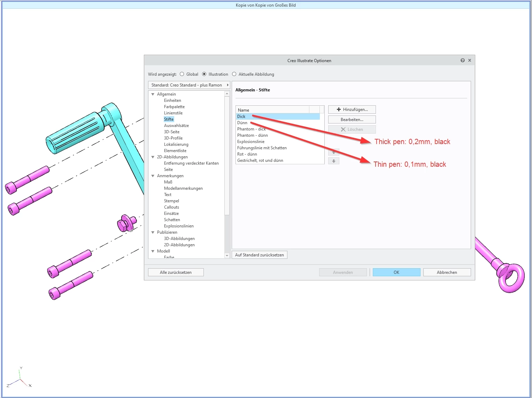Collapse the Publizieren tree group

pos(153,232)
